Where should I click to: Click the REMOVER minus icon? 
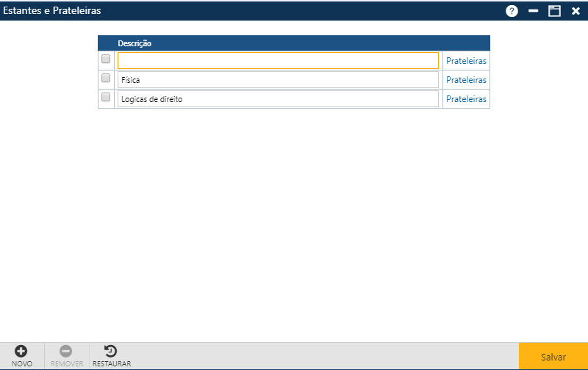pyautogui.click(x=66, y=352)
